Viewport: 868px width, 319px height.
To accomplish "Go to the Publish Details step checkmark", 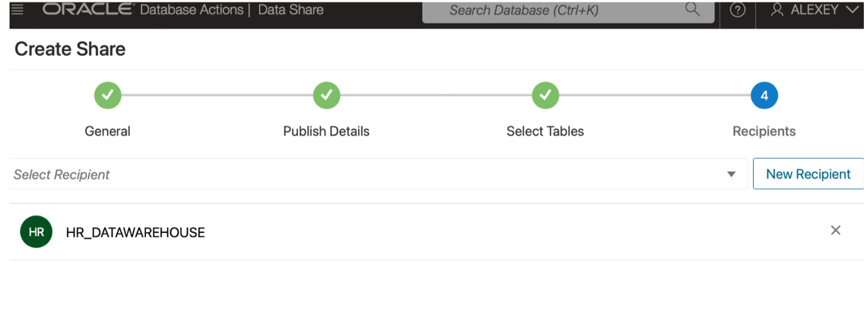I will pos(327,95).
